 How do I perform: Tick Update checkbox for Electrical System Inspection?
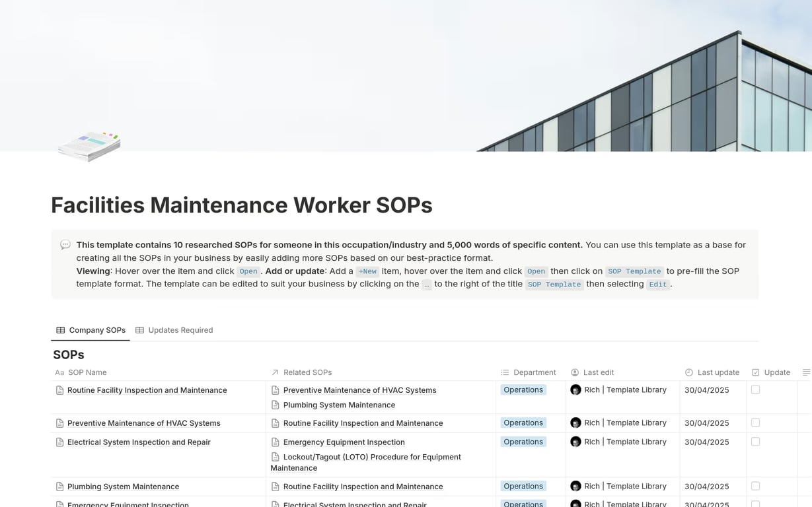point(756,442)
